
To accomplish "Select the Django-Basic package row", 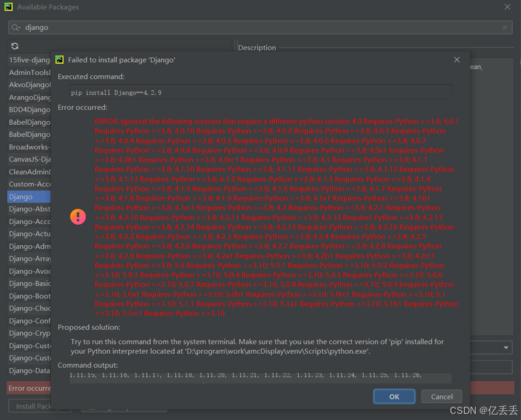I will click(x=30, y=283).
